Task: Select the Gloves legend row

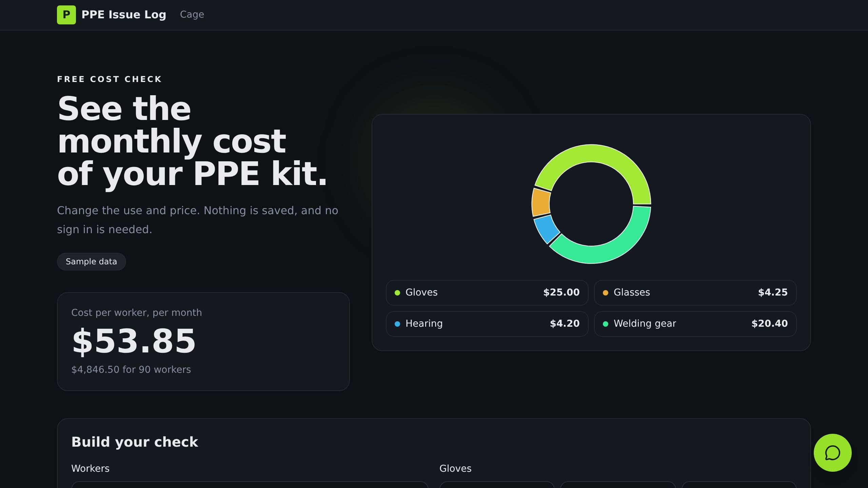Action: pyautogui.click(x=487, y=292)
